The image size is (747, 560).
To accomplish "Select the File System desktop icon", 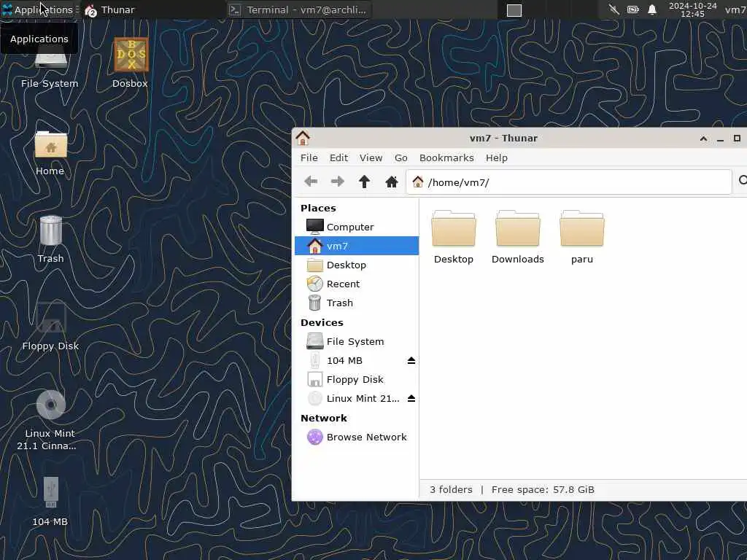I will (50, 69).
